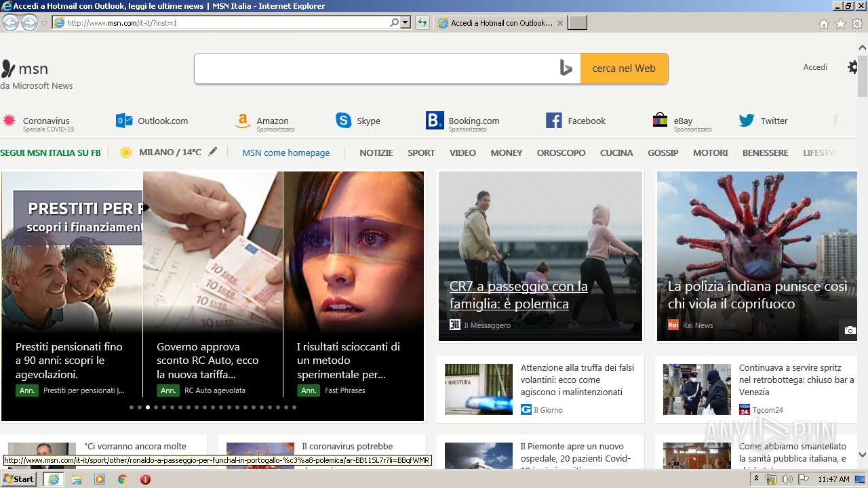Click SEGUI MSN ITALIA SU FB link

[50, 153]
